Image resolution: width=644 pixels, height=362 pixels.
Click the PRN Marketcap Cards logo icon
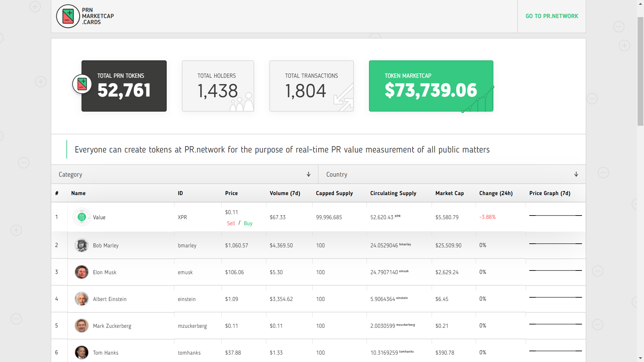68,16
